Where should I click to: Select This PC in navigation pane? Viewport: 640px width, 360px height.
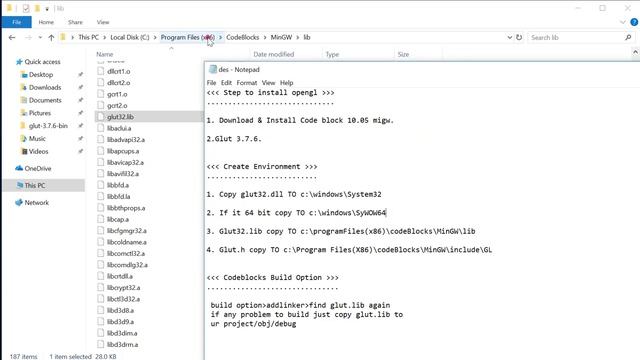pos(35,185)
